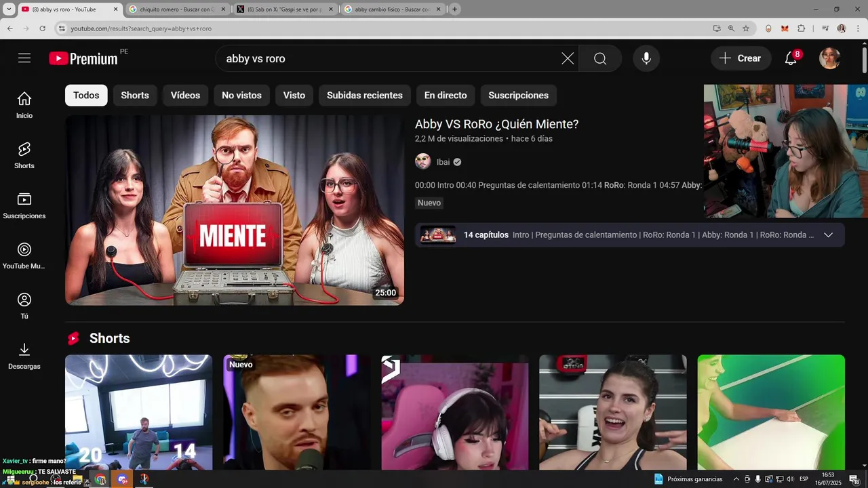
Task: Open the Crear upload menu
Action: (x=741, y=58)
